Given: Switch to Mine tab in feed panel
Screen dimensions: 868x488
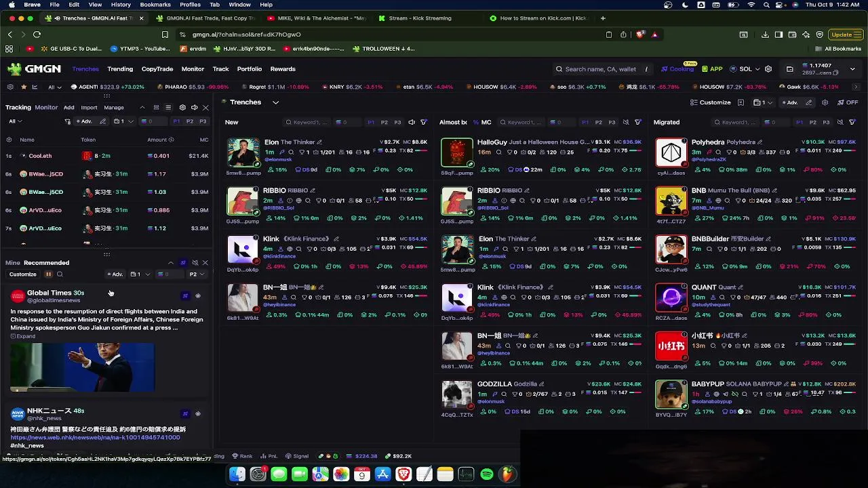Looking at the screenshot, I should 13,263.
